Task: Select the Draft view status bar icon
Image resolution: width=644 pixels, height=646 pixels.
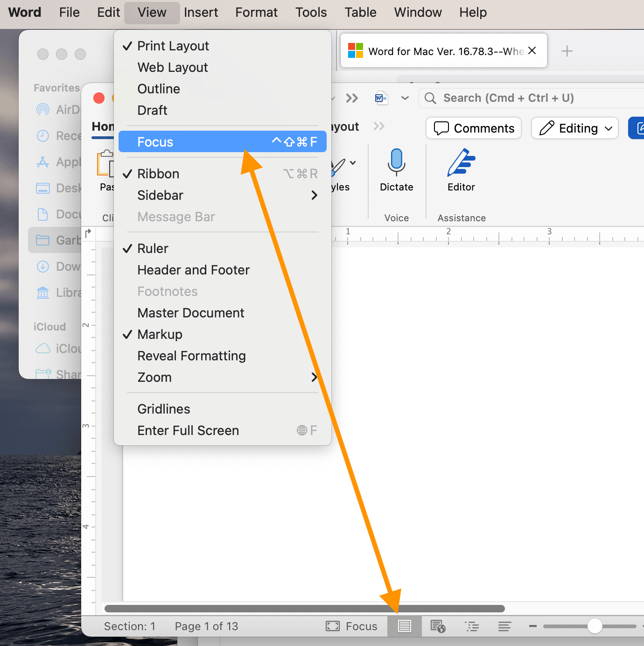Action: click(x=504, y=626)
